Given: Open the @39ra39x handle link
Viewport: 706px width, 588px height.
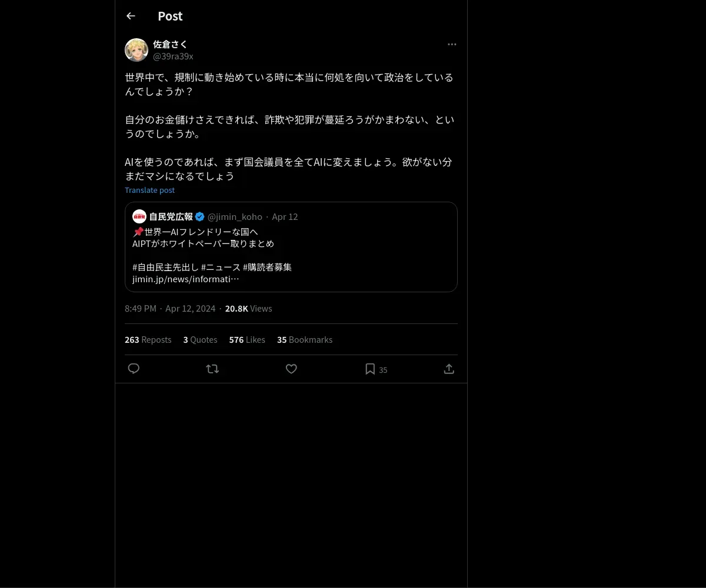Looking at the screenshot, I should pyautogui.click(x=173, y=56).
